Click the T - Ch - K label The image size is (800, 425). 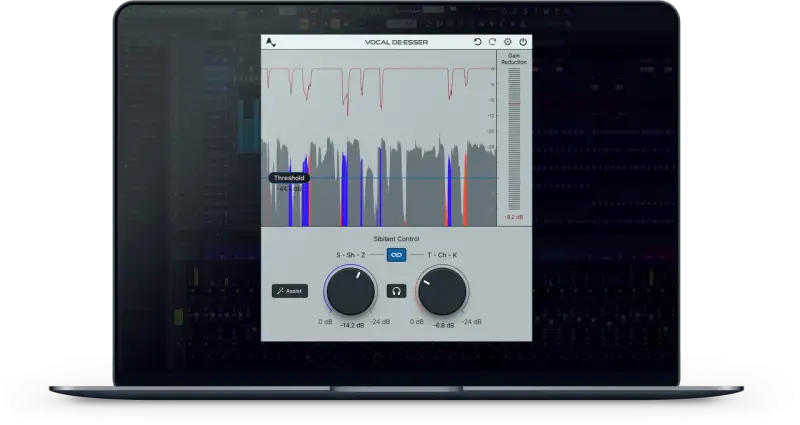pyautogui.click(x=442, y=255)
